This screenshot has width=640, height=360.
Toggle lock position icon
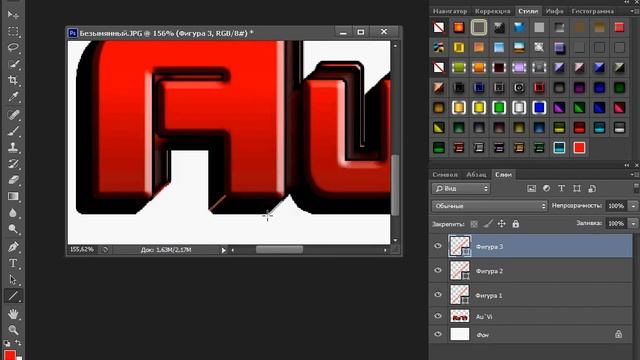(x=502, y=224)
